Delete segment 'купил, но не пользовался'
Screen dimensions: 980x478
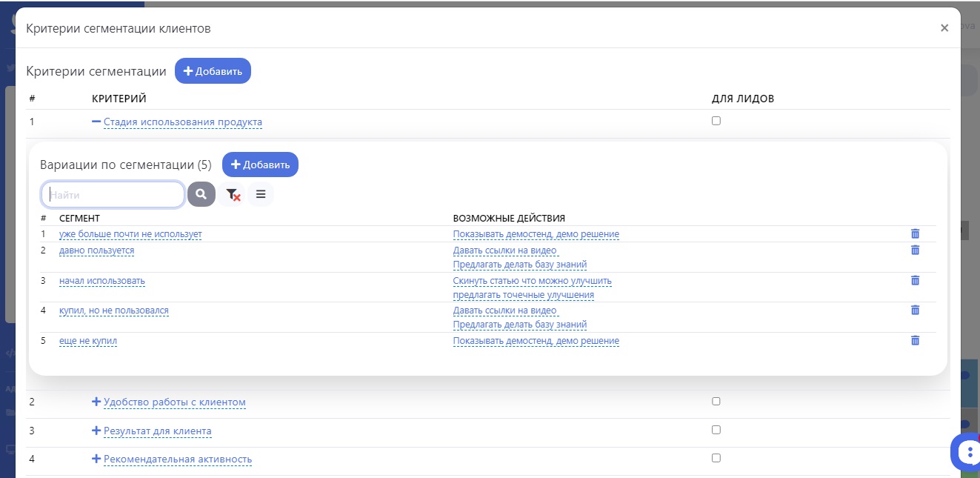click(915, 310)
